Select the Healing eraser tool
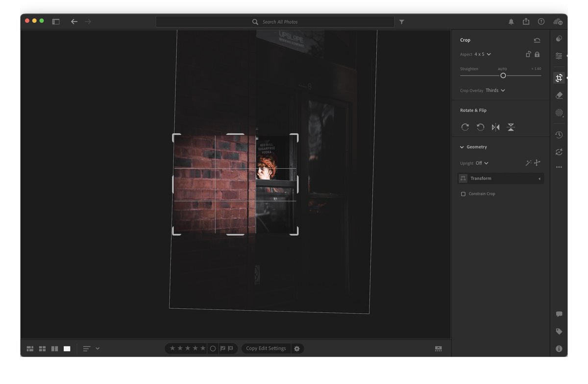 point(559,96)
